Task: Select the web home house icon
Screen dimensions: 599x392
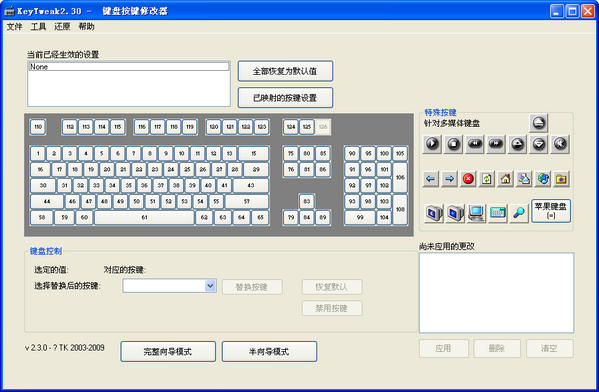Action: coord(505,179)
